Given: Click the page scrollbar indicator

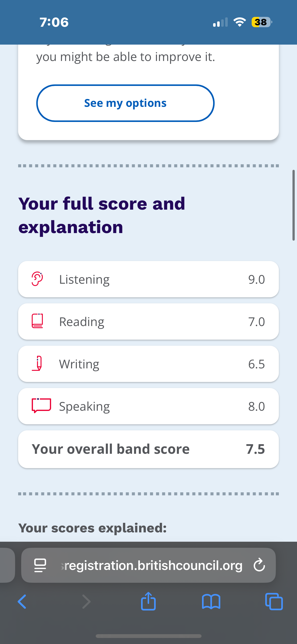Looking at the screenshot, I should click(293, 205).
